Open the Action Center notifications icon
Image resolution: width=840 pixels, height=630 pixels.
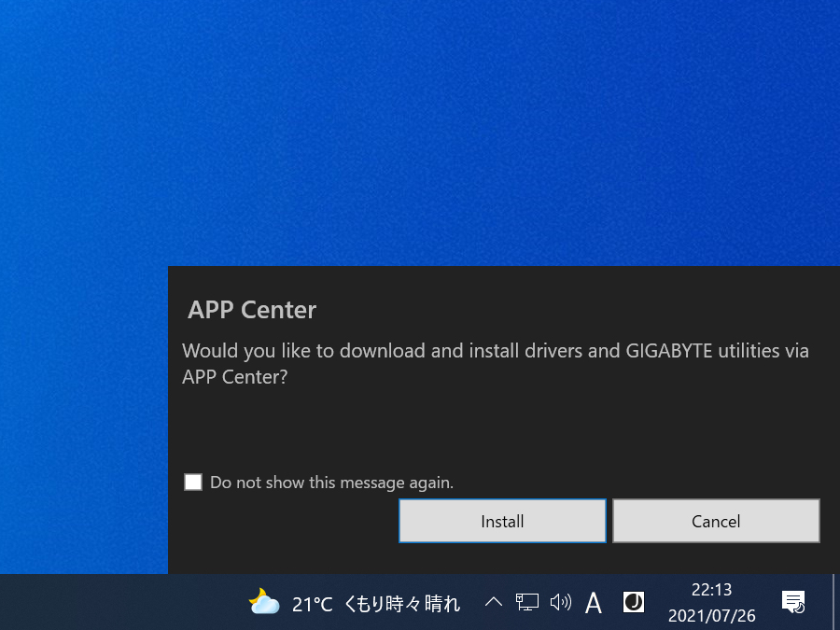[793, 602]
